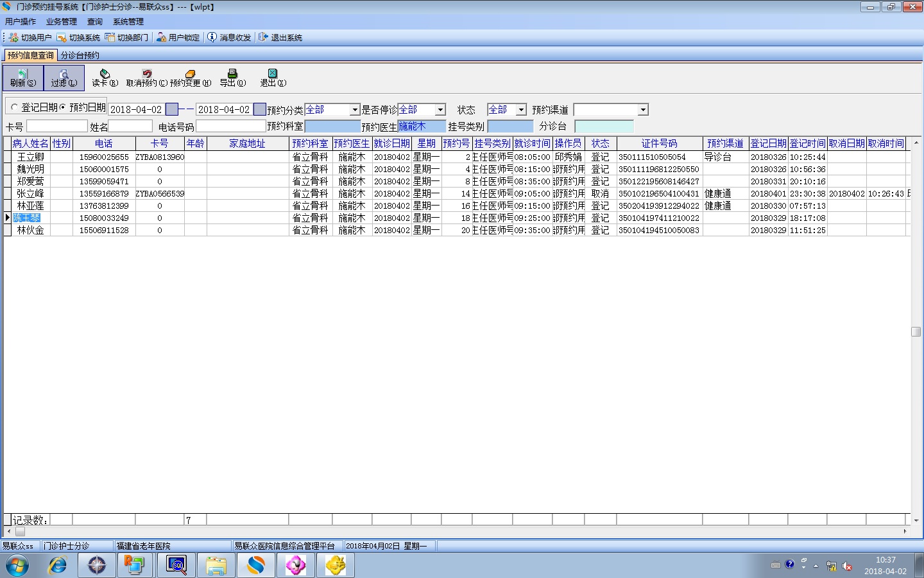Refresh the list with 刷新(S)

23,78
